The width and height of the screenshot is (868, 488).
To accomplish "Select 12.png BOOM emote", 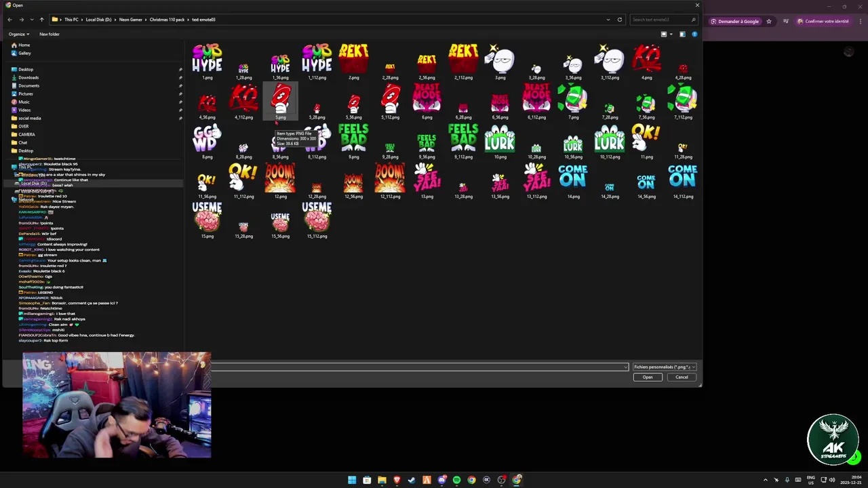I will tap(280, 181).
